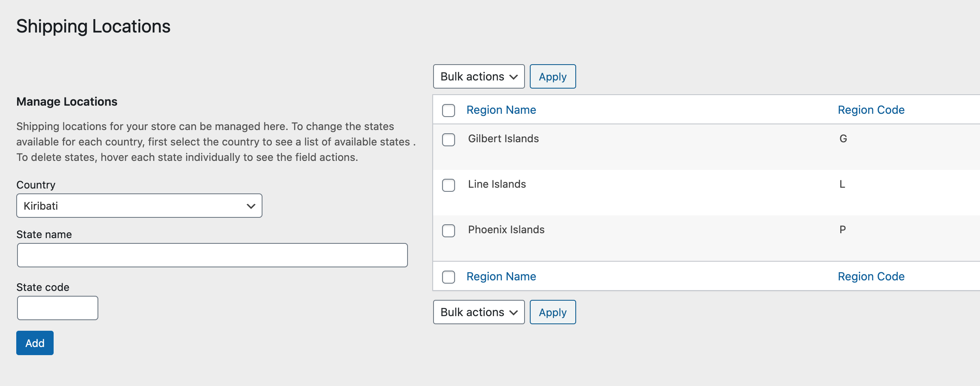Check the Line Islands checkbox
This screenshot has width=980, height=386.
point(448,185)
